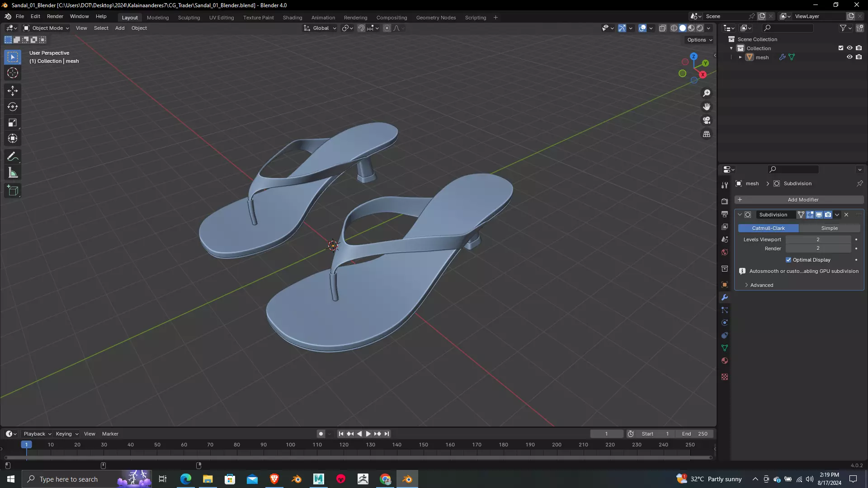Screen dimensions: 868x488
Task: Toggle camera view in viewport
Action: [707, 121]
